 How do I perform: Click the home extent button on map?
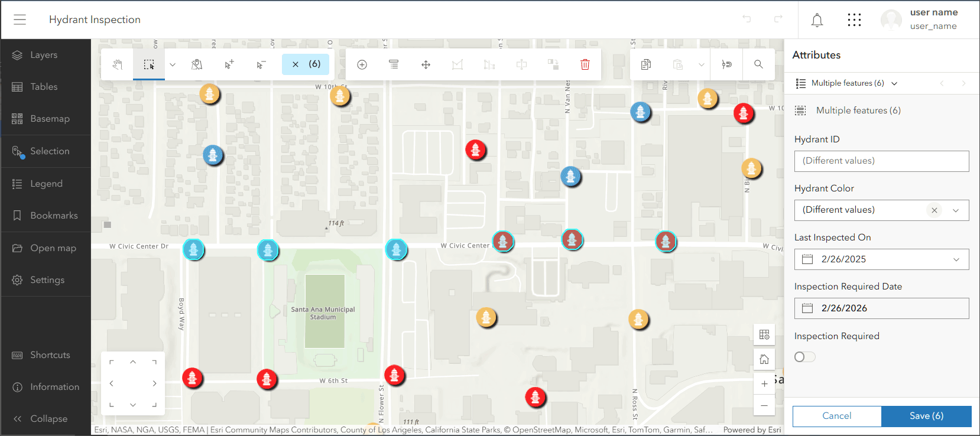click(x=764, y=359)
